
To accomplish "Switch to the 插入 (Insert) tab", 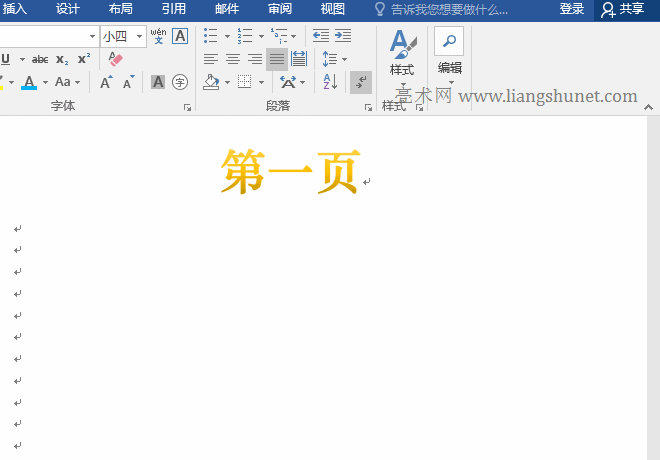I will coord(15,8).
